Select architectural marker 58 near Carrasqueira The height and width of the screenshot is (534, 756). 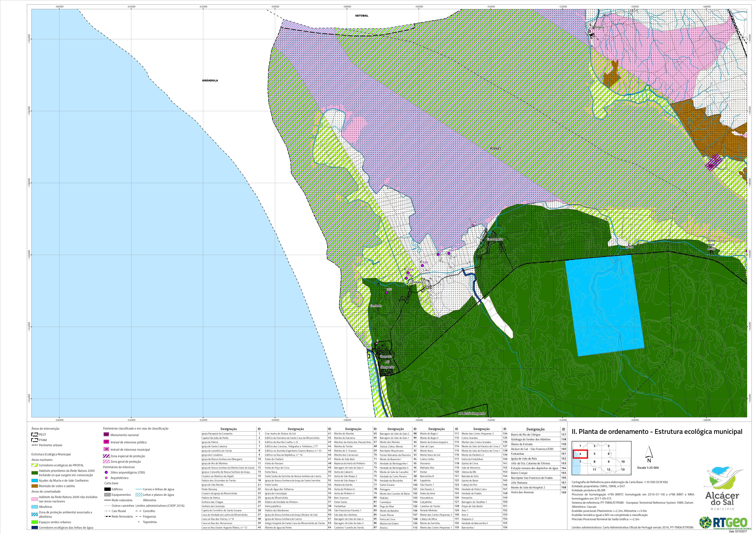coord(473,225)
